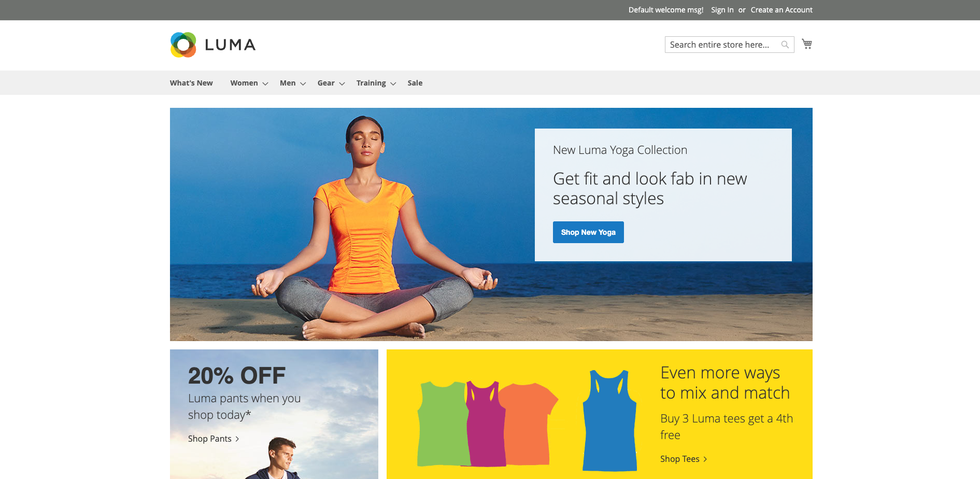980x479 pixels.
Task: Click the Create an Account link
Action: coord(782,10)
